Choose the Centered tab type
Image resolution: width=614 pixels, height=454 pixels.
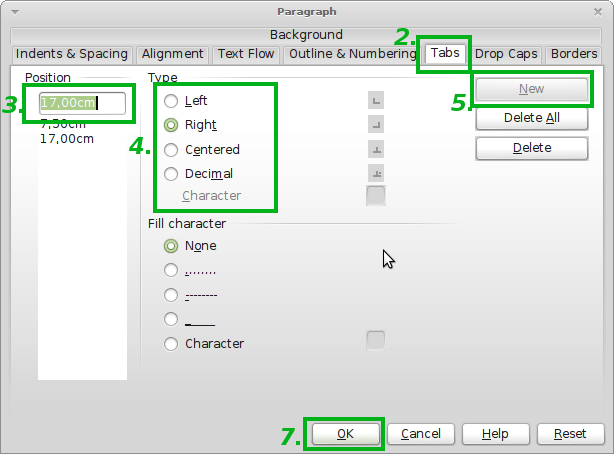171,150
